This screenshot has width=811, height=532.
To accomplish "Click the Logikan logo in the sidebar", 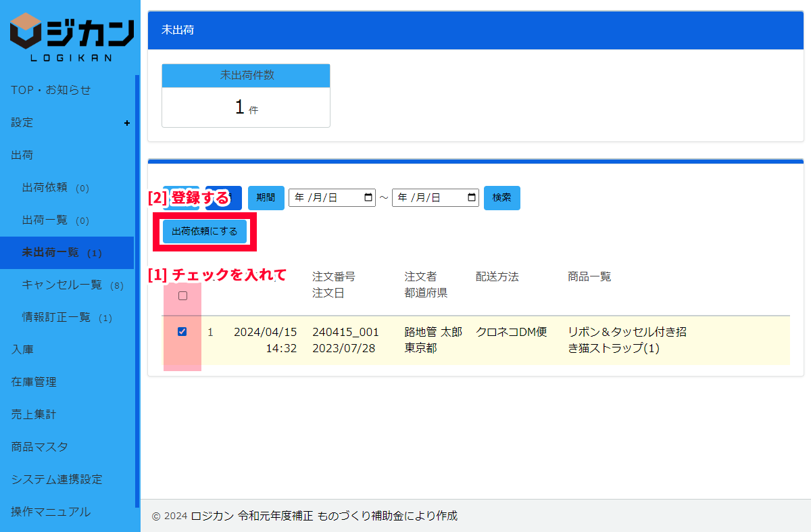I will 71,37.
